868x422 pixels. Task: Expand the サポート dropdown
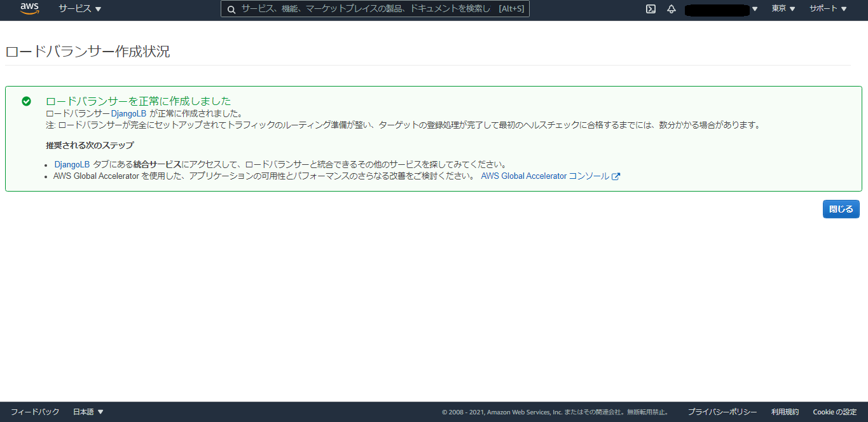tap(827, 9)
